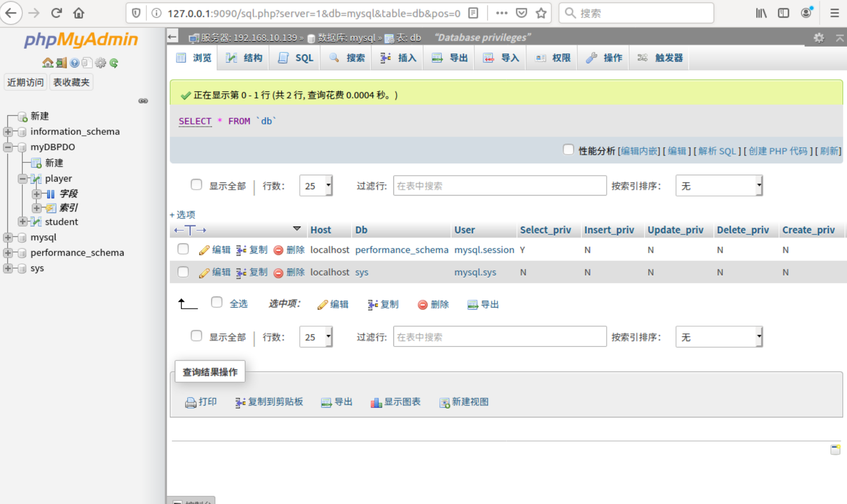The width and height of the screenshot is (847, 504).
Task: Click copy icon for mysql.sys row
Action: pos(241,272)
